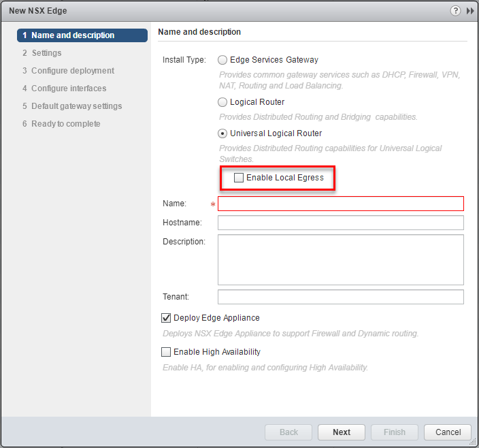479x448 pixels.
Task: Enable Local Egress checkbox
Action: pos(238,178)
